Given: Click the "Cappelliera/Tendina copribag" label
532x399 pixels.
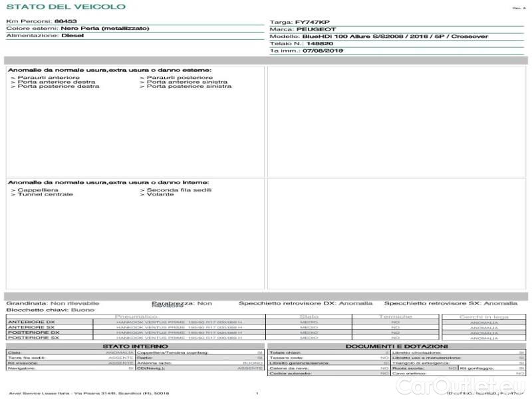Looking at the screenshot, I should [x=172, y=353].
